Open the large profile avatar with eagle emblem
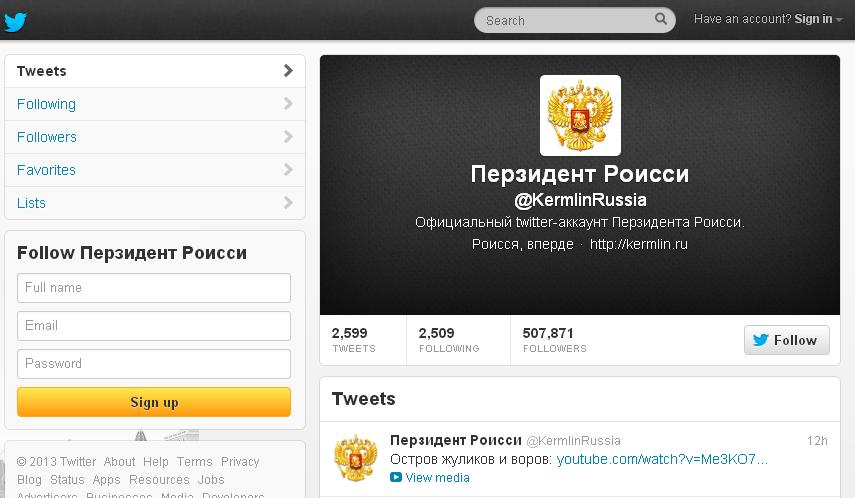The width and height of the screenshot is (855, 498). coord(580,115)
